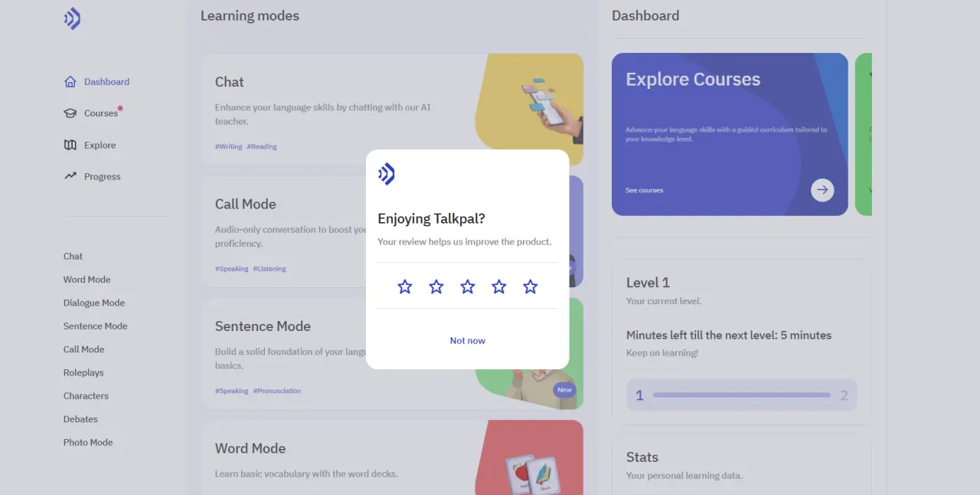Dismiss the review popup with Not now
Image resolution: width=980 pixels, height=495 pixels.
pyautogui.click(x=468, y=341)
